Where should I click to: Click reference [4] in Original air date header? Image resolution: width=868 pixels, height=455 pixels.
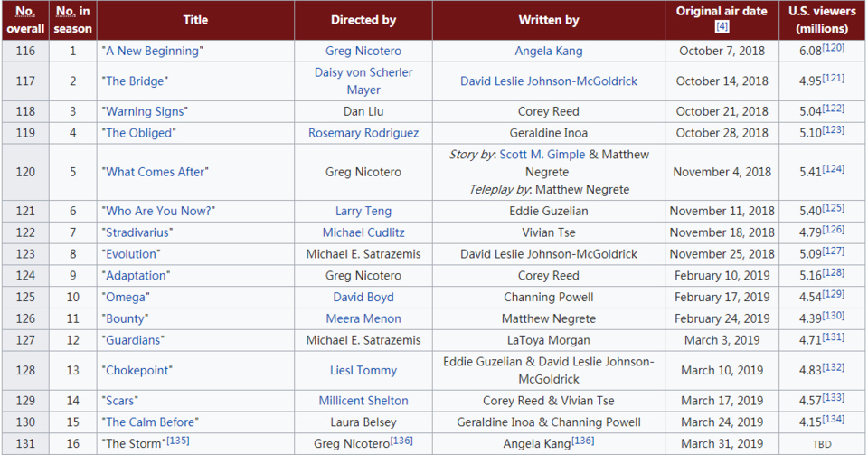[722, 26]
